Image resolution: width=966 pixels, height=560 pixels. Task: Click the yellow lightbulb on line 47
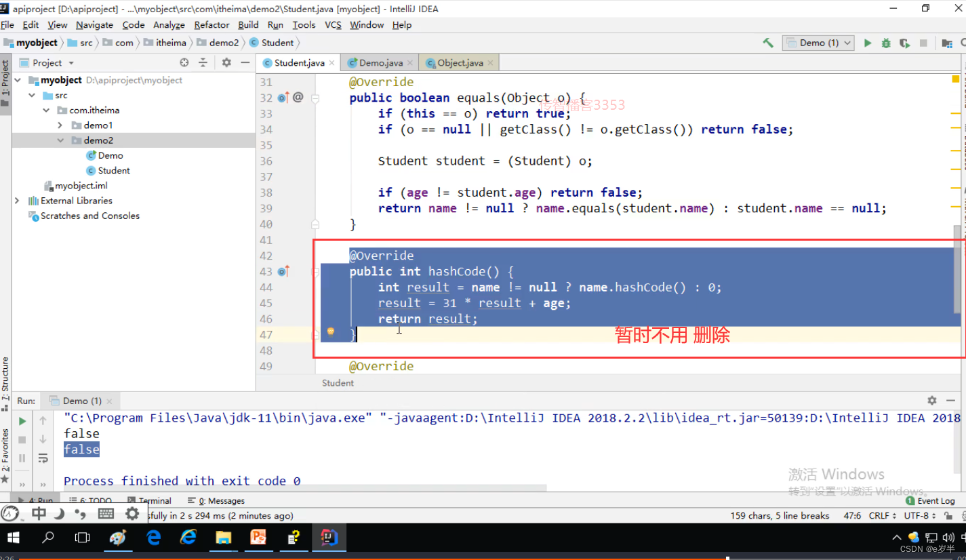[x=331, y=332]
